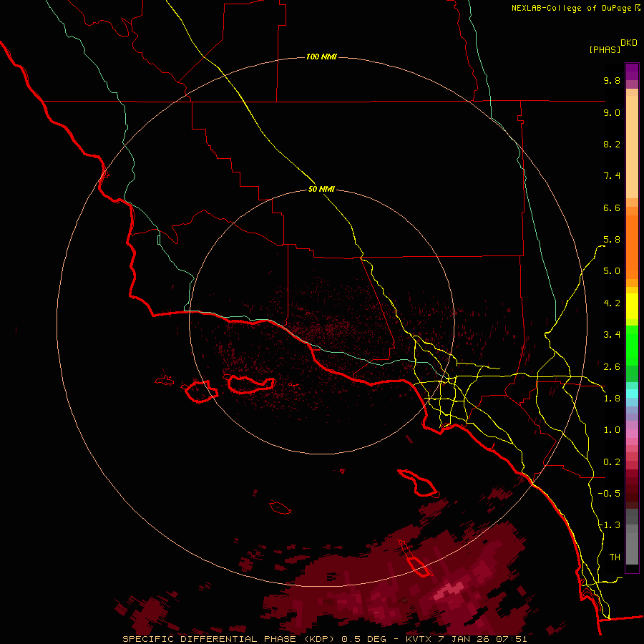The width and height of the screenshot is (644, 644).
Task: Click the -0.5 scale label
Action: coord(609,494)
